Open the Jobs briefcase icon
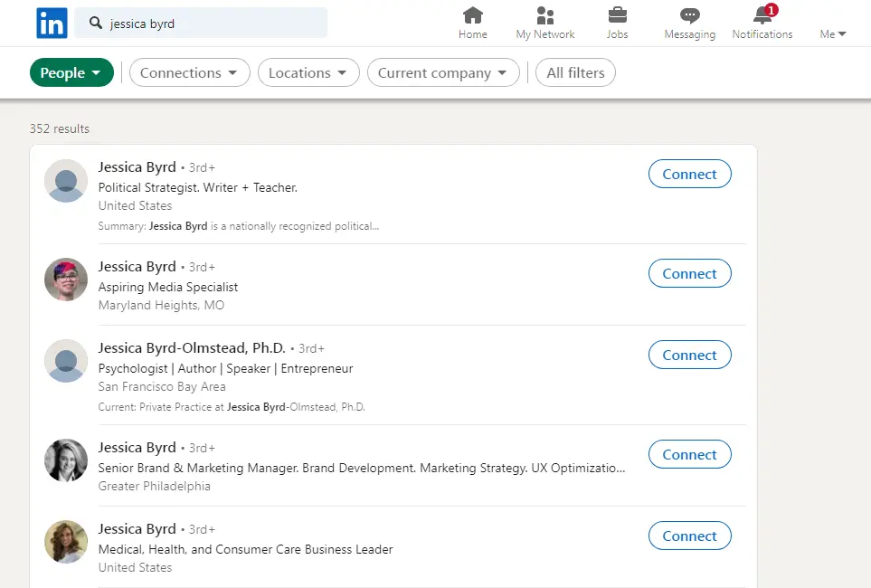The height and width of the screenshot is (588, 871). click(617, 15)
